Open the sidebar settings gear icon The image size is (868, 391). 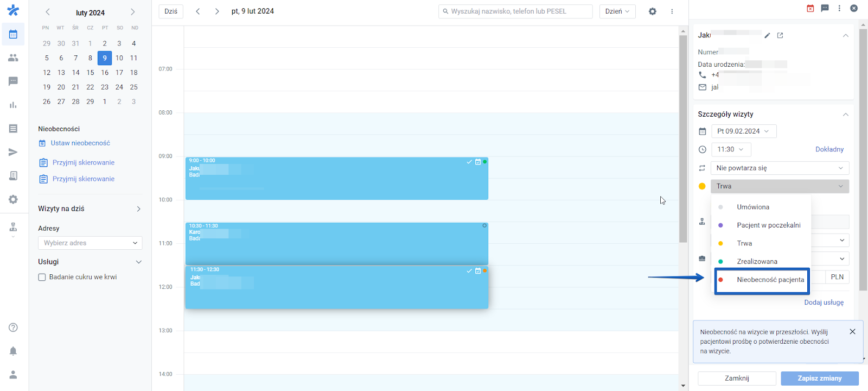coord(13,199)
